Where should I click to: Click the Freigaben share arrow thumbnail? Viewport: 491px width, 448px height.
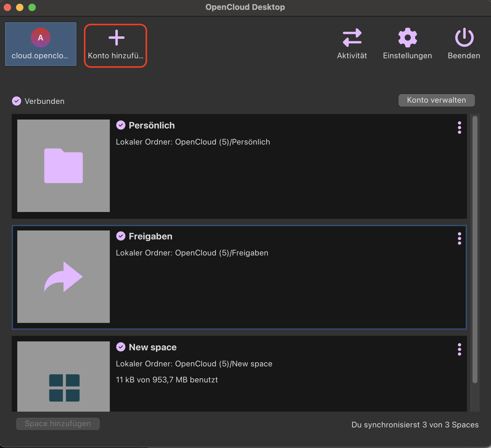tap(64, 277)
